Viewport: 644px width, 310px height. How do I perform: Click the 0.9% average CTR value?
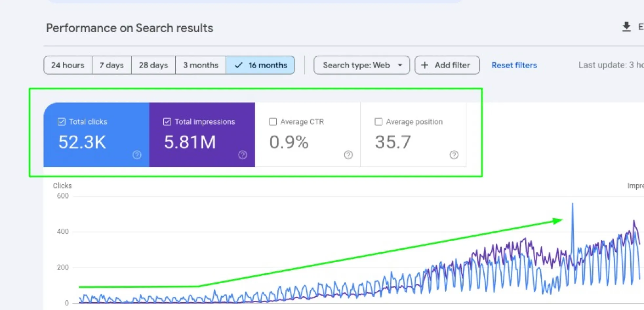[x=289, y=142]
